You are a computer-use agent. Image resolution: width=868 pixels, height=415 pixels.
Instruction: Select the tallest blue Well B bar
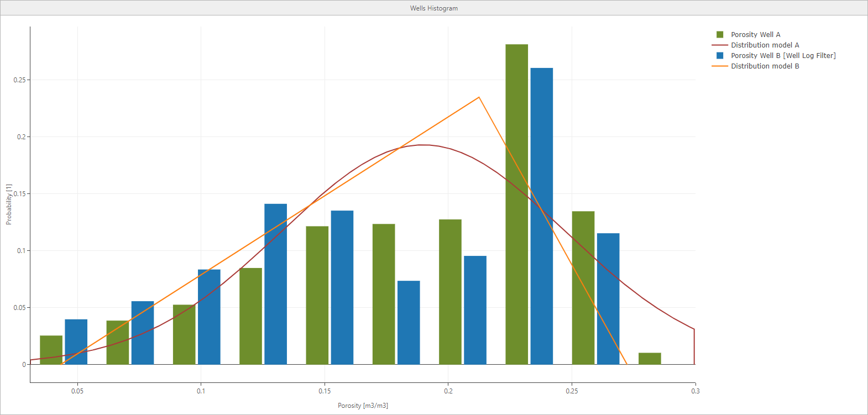(541, 216)
